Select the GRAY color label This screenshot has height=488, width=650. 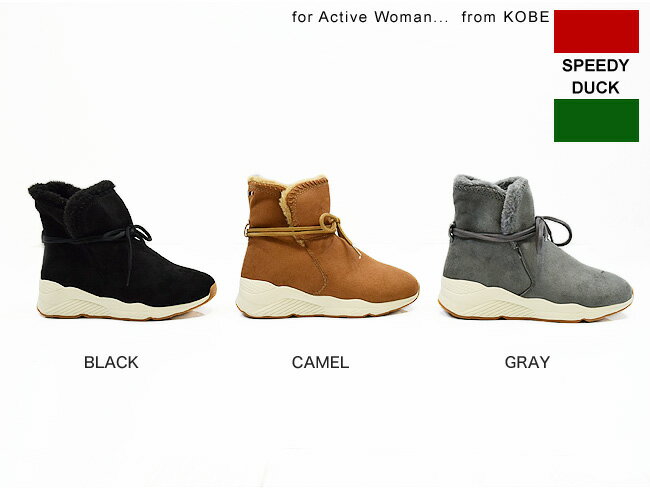pos(527,362)
